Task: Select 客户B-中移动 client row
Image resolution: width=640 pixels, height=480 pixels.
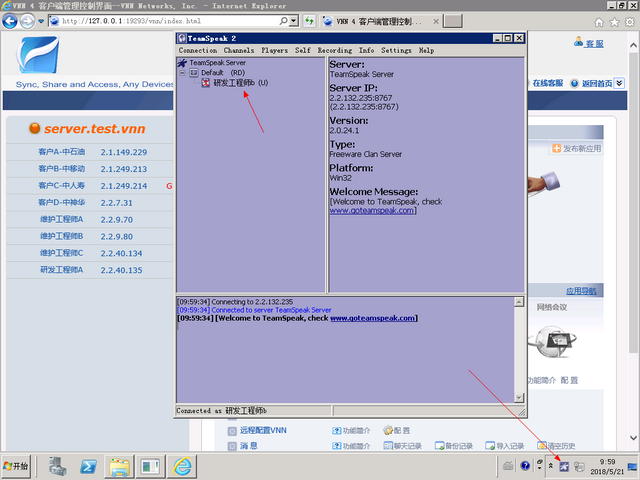Action: tap(90, 169)
